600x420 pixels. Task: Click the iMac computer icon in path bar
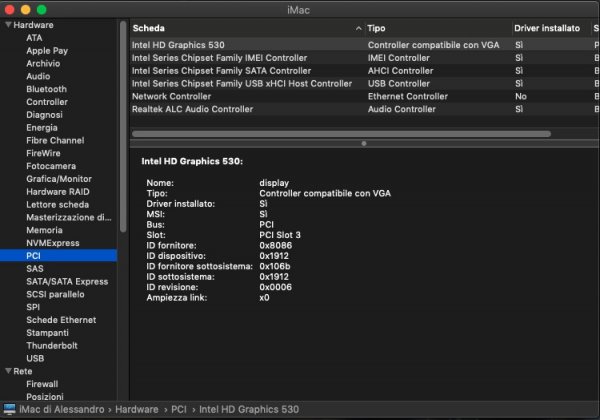(x=9, y=409)
